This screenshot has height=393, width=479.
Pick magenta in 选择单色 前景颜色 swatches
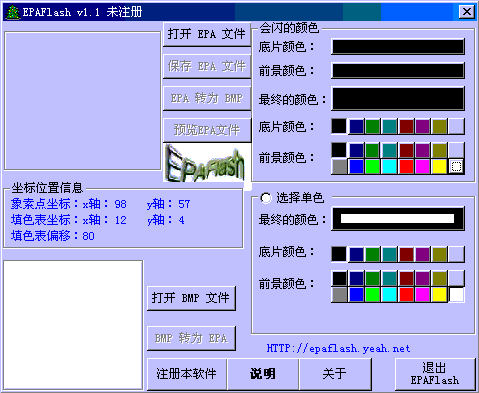tap(423, 295)
